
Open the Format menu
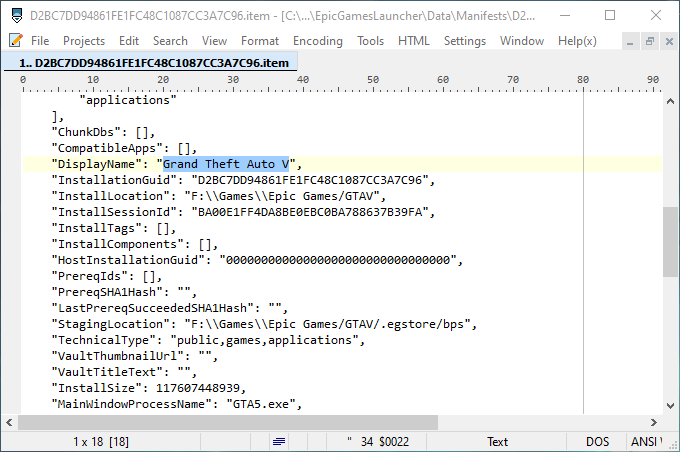(260, 41)
